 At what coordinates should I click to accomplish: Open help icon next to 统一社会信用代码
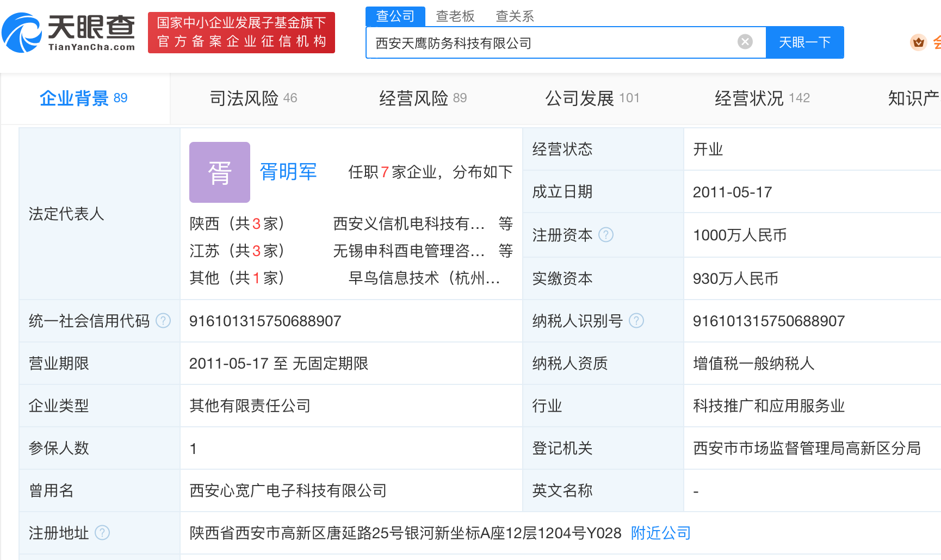coord(163,321)
